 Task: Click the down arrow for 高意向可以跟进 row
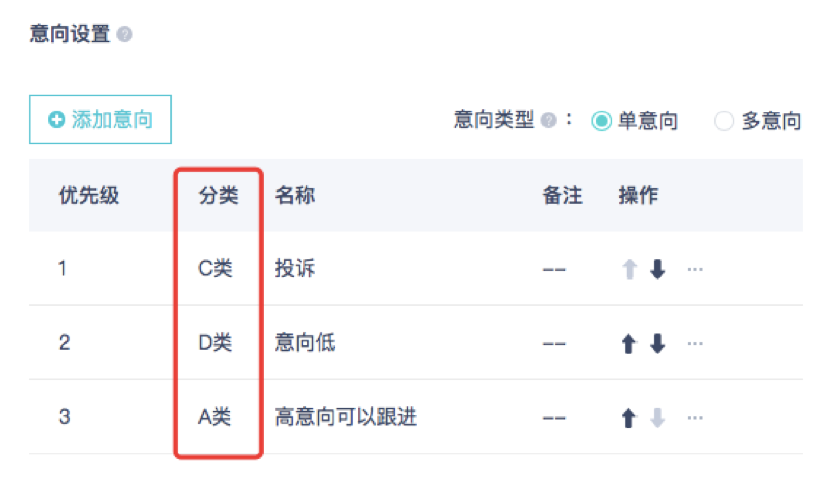pyautogui.click(x=657, y=418)
